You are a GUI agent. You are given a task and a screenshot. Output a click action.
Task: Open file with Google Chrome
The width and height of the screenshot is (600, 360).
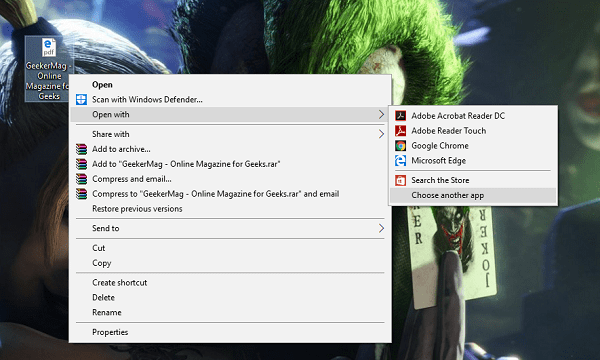click(473, 146)
